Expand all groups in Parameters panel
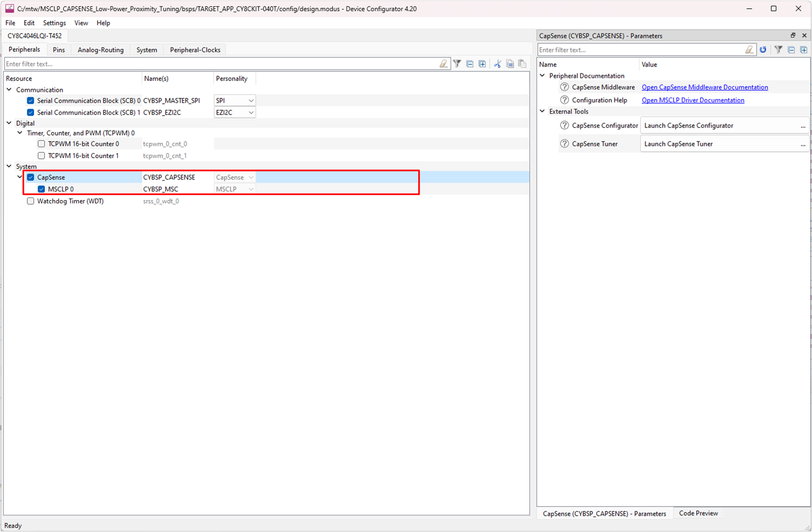The width and height of the screenshot is (812, 532). pos(803,50)
